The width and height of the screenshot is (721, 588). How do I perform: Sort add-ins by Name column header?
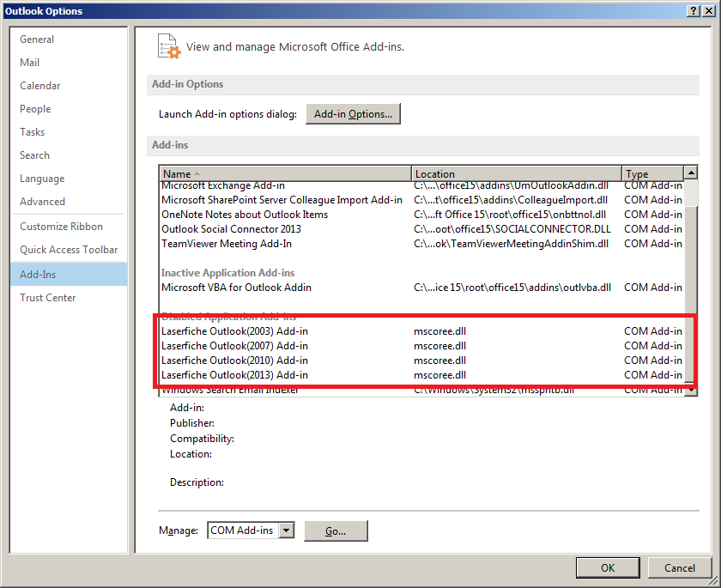(x=285, y=173)
